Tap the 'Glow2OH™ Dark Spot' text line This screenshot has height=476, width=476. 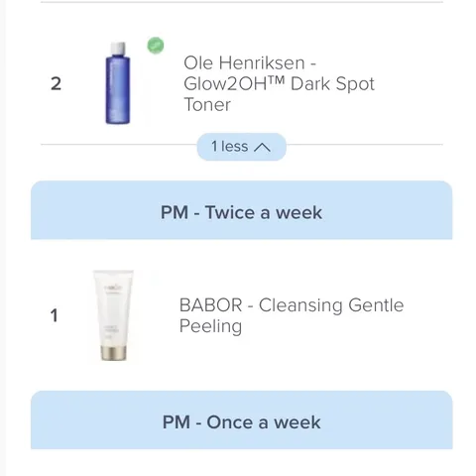point(279,83)
